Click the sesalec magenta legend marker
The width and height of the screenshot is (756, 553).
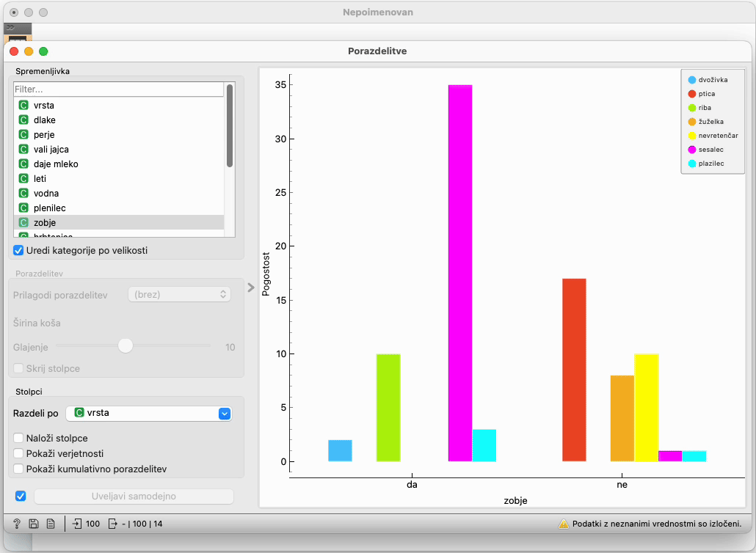[691, 150]
